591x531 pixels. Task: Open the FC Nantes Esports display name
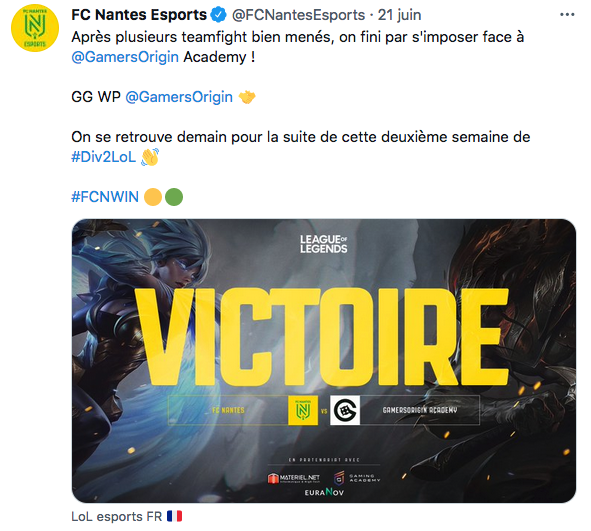point(139,15)
